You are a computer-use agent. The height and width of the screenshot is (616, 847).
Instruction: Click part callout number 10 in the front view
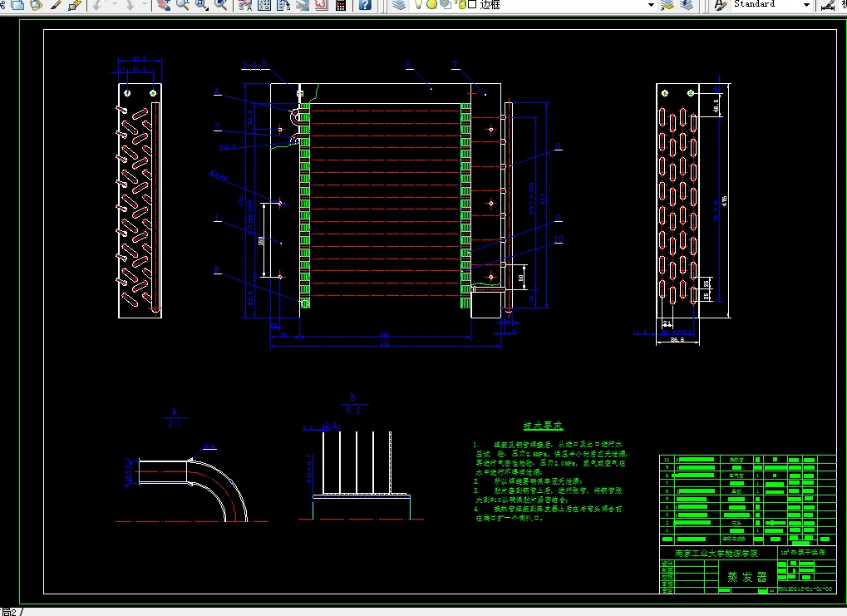[559, 239]
